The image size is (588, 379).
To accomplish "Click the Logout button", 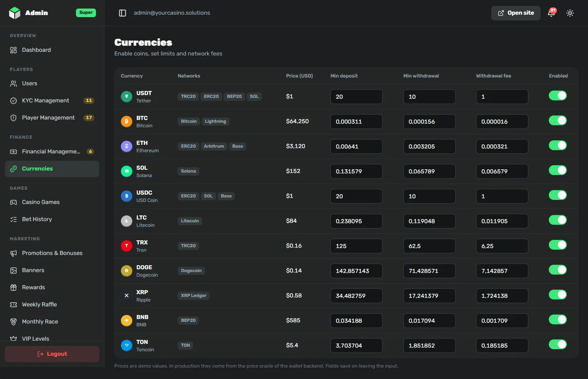I will 52,354.
